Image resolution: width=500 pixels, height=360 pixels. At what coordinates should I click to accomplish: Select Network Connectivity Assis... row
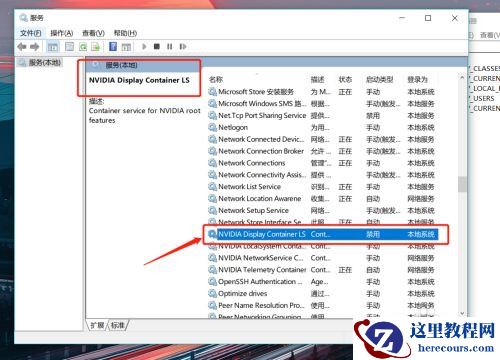(322, 175)
